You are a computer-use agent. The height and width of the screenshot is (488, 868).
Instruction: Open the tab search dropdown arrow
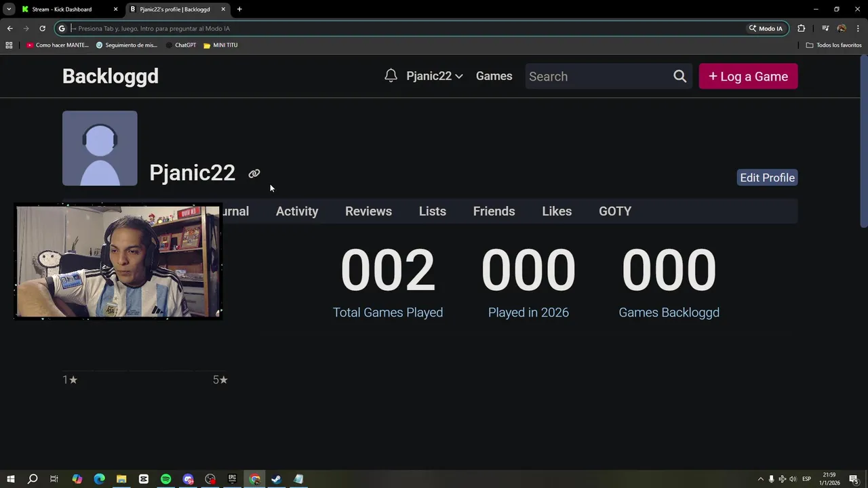tap(9, 9)
